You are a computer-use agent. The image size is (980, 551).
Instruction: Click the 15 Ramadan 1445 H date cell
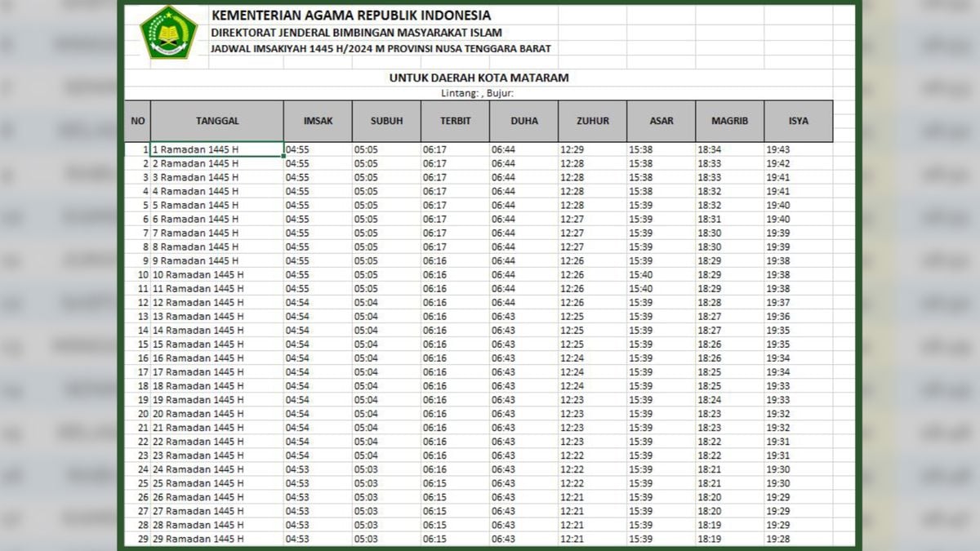(198, 344)
